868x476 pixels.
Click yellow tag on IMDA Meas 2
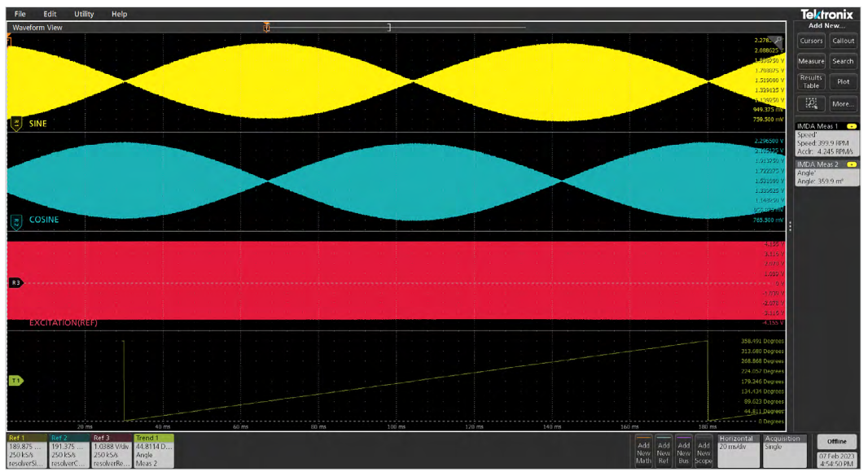pos(852,164)
